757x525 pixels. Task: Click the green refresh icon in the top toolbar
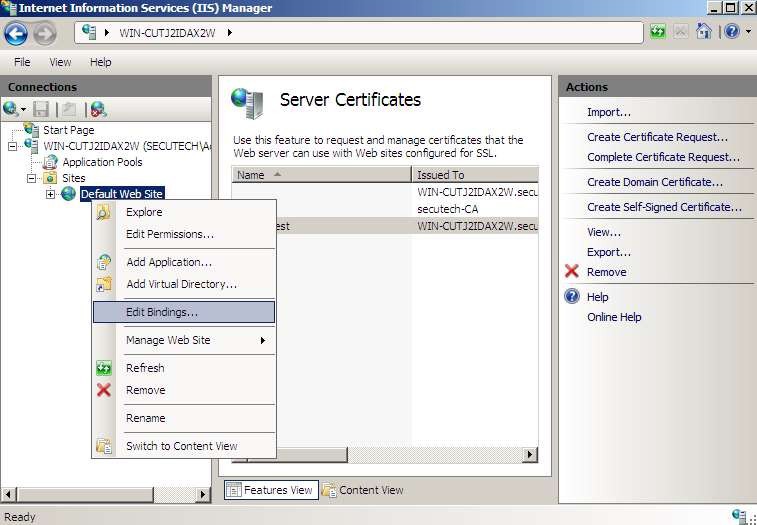(x=658, y=32)
